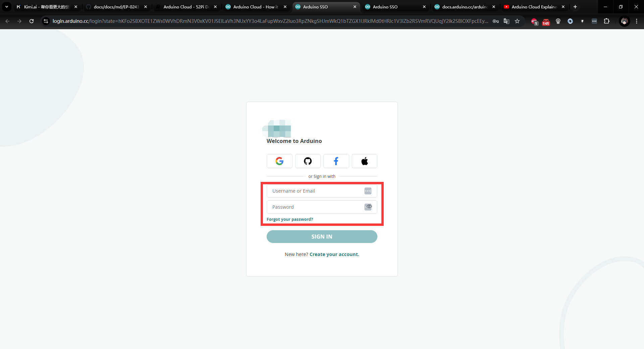This screenshot has width=644, height=349.
Task: Reload the current page
Action: click(x=32, y=21)
